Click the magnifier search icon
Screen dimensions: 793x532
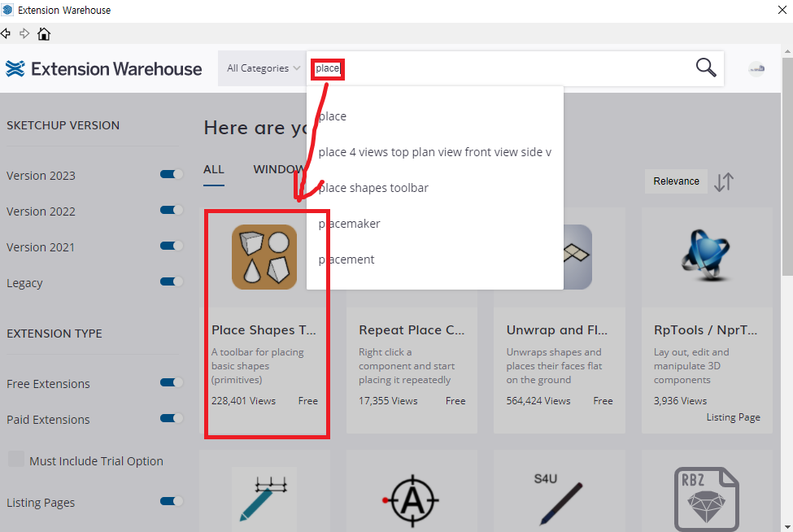click(x=706, y=68)
